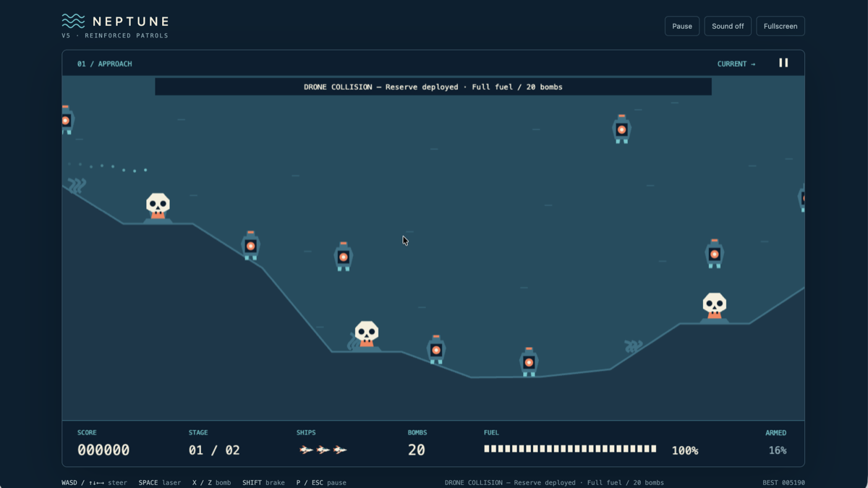Click the "CURRENT →" indicator
The width and height of the screenshot is (868, 488).
click(x=736, y=64)
